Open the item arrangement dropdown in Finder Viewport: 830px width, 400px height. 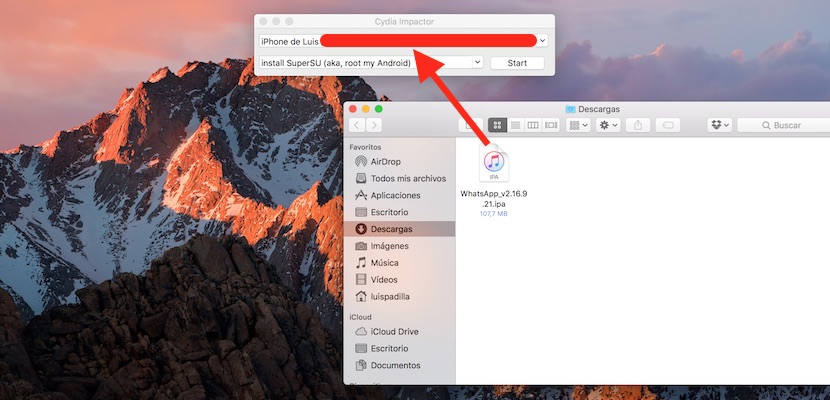click(578, 125)
